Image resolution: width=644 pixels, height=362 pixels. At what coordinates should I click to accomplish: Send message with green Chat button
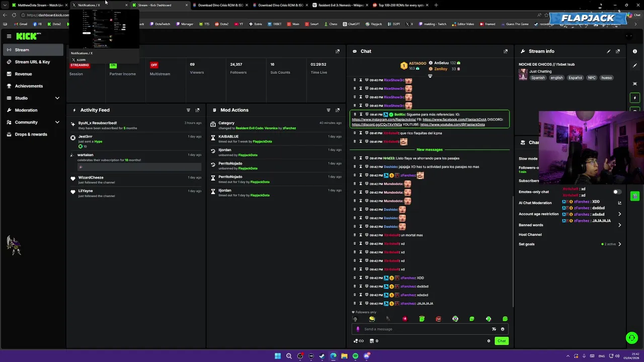coord(502,341)
